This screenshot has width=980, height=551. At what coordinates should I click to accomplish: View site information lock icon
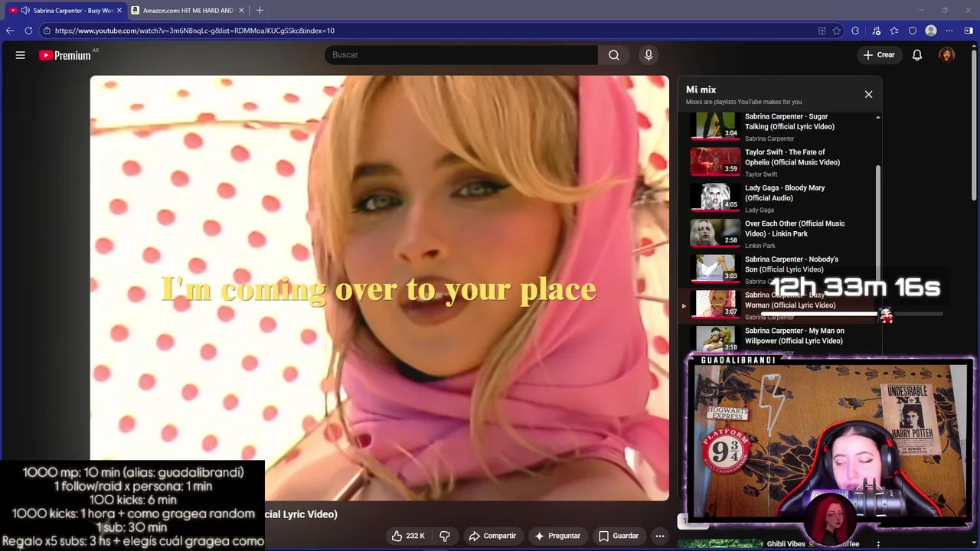click(x=47, y=31)
